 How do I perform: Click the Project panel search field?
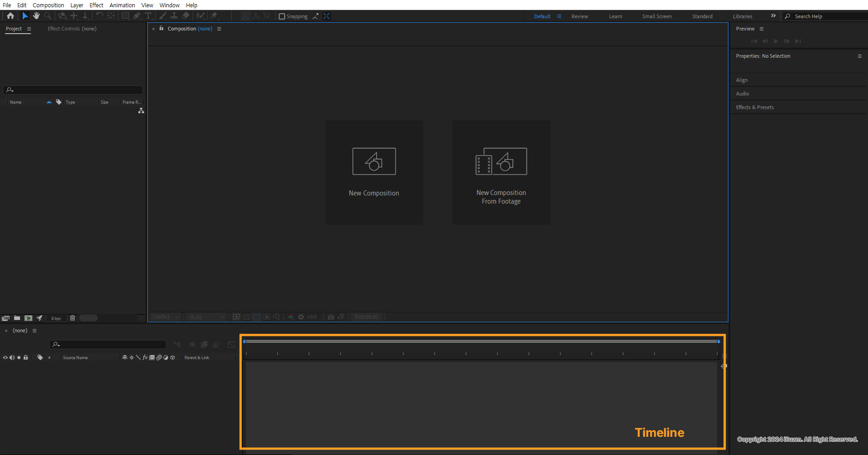click(73, 90)
